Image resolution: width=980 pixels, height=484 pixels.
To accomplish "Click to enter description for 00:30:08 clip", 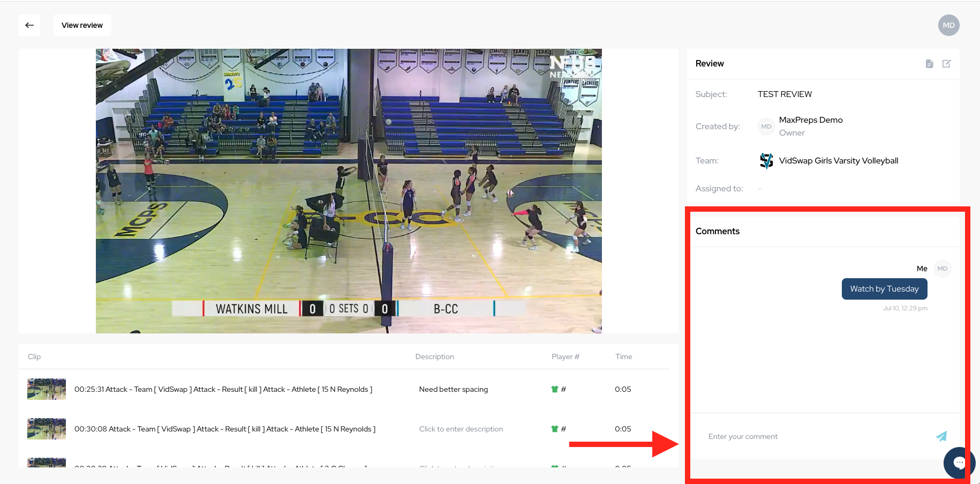I will click(461, 429).
